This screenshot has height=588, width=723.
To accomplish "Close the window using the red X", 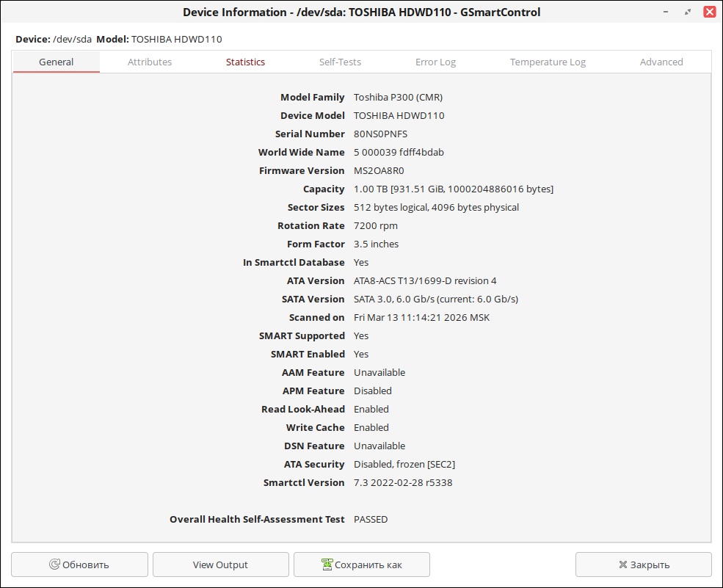I will 709,12.
